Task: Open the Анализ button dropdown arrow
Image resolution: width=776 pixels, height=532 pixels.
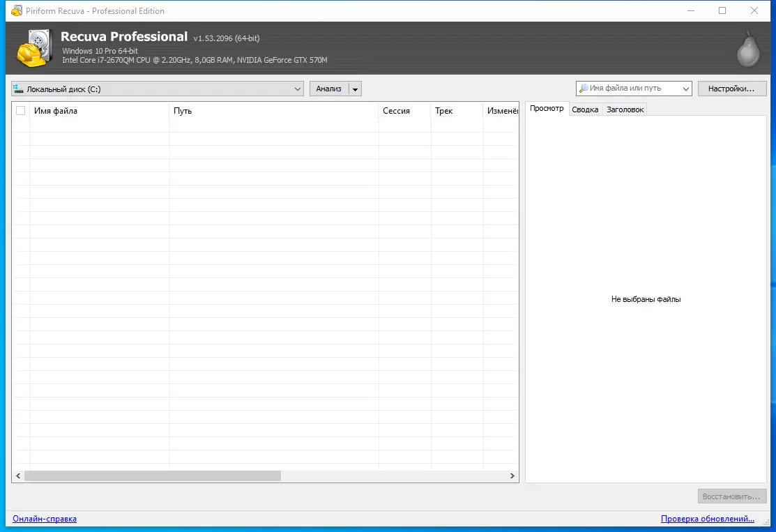Action: 355,89
